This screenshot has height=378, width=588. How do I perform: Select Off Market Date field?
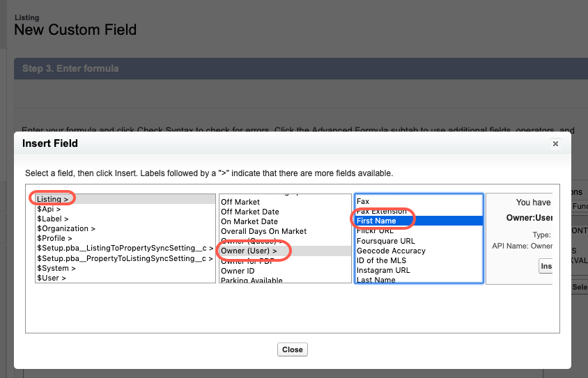coord(285,212)
